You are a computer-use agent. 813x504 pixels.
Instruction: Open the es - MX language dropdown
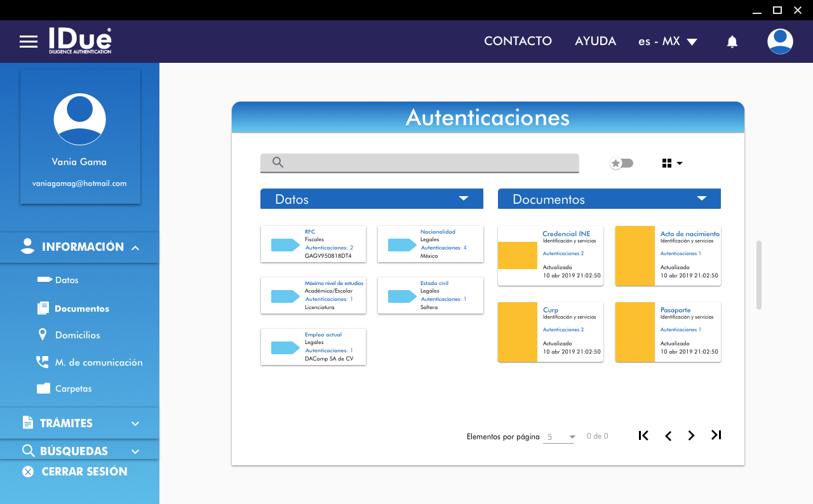click(668, 41)
